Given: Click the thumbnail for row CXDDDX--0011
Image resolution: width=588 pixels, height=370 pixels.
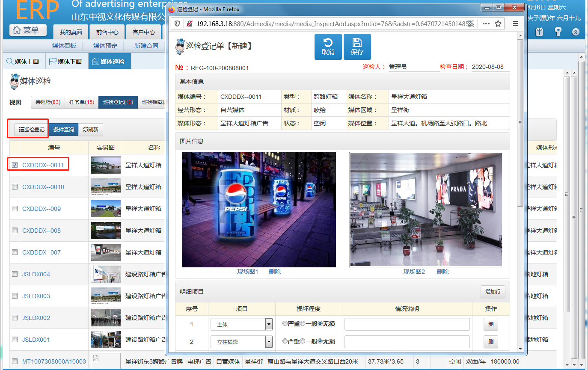Looking at the screenshot, I should (106, 165).
